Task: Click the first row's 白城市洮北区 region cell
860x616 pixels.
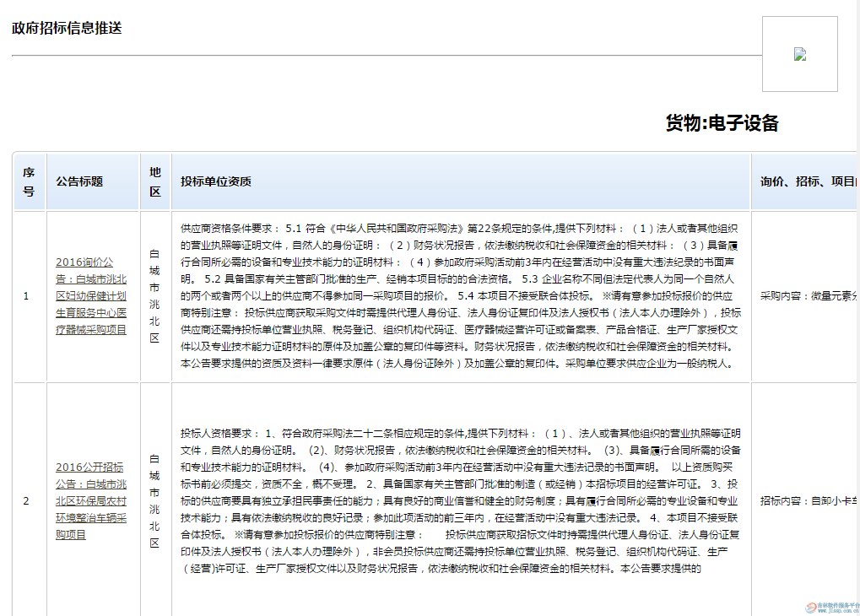Action: tap(154, 296)
